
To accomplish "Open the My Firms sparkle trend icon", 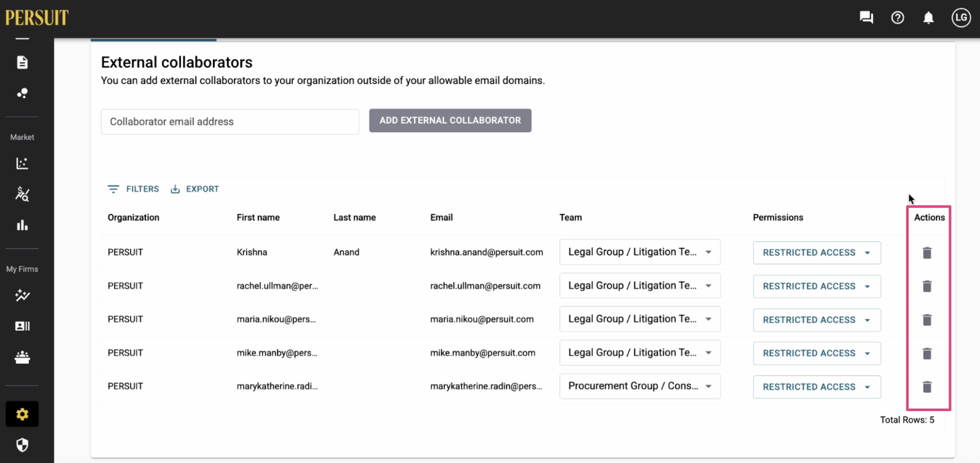I will click(22, 295).
